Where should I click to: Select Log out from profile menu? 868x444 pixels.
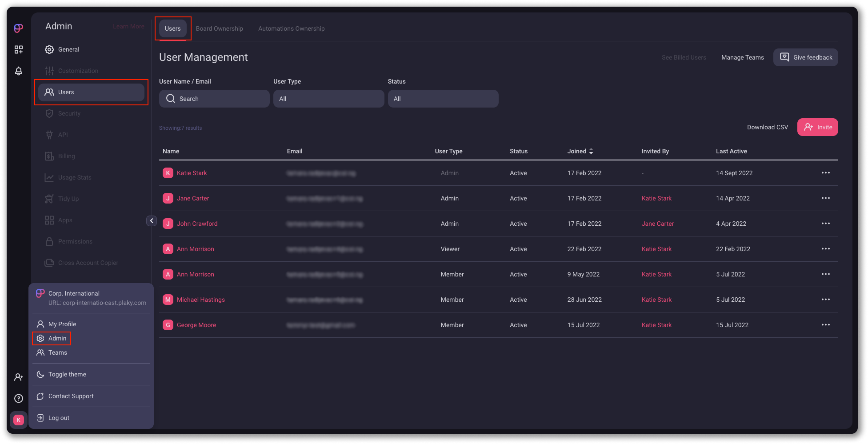pos(59,418)
